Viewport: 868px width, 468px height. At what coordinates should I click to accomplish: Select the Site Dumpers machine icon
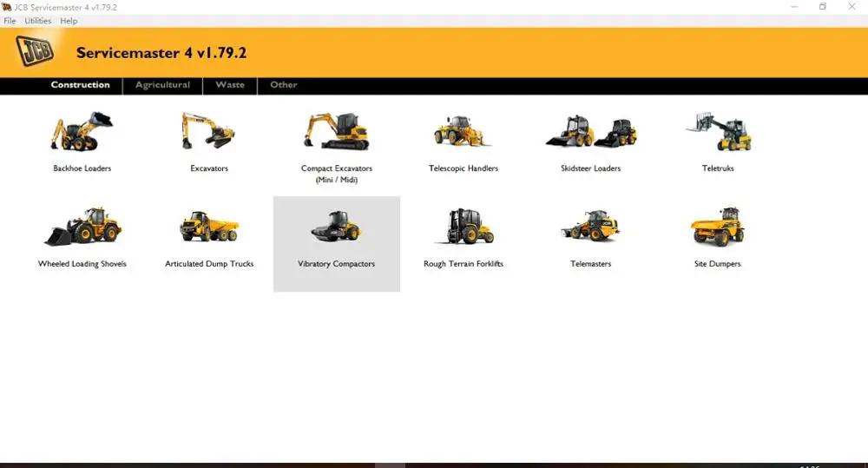tap(718, 227)
